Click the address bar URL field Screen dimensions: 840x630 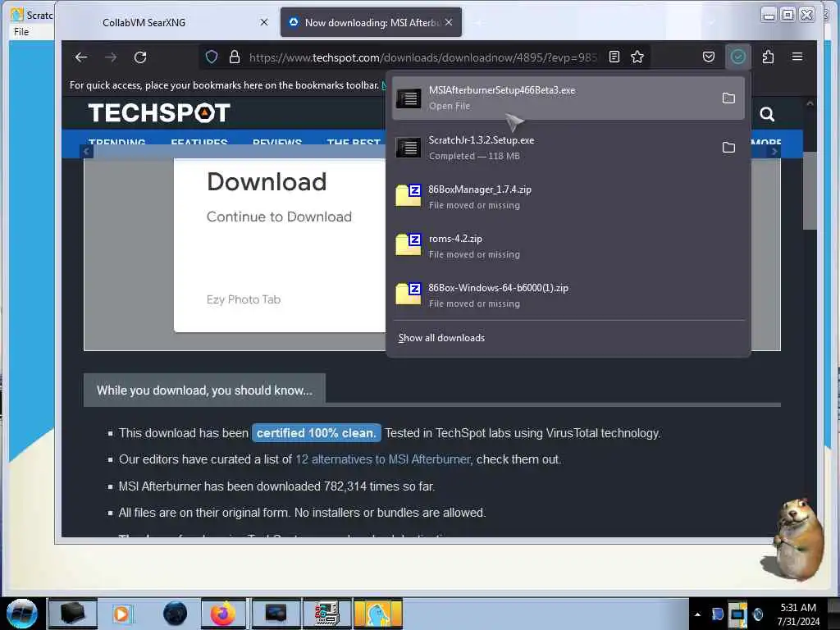click(x=422, y=57)
